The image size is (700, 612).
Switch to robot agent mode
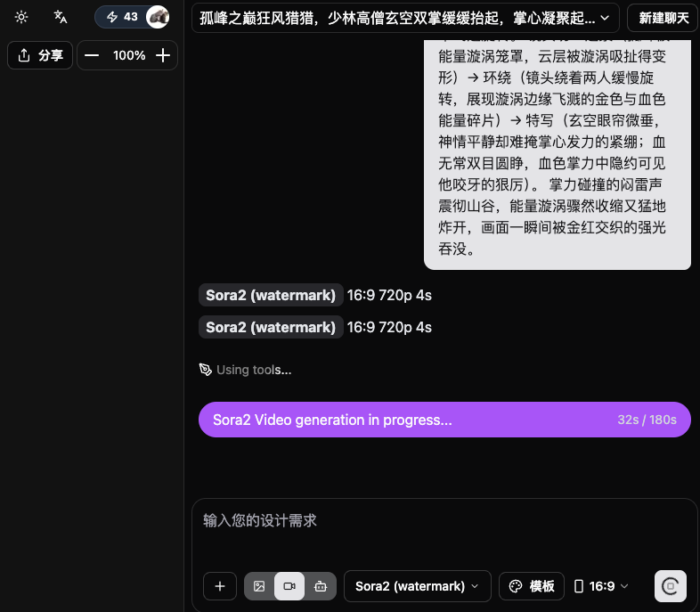321,586
